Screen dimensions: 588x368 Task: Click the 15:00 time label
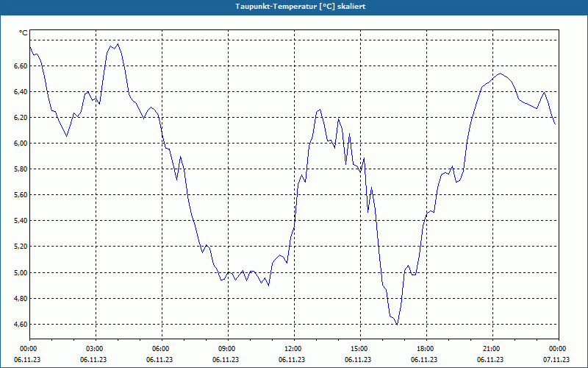[358, 349]
